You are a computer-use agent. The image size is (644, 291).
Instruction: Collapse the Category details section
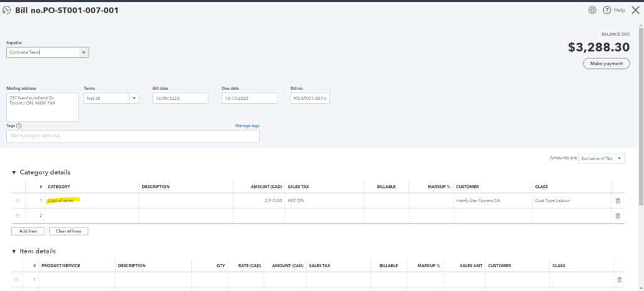click(x=14, y=172)
